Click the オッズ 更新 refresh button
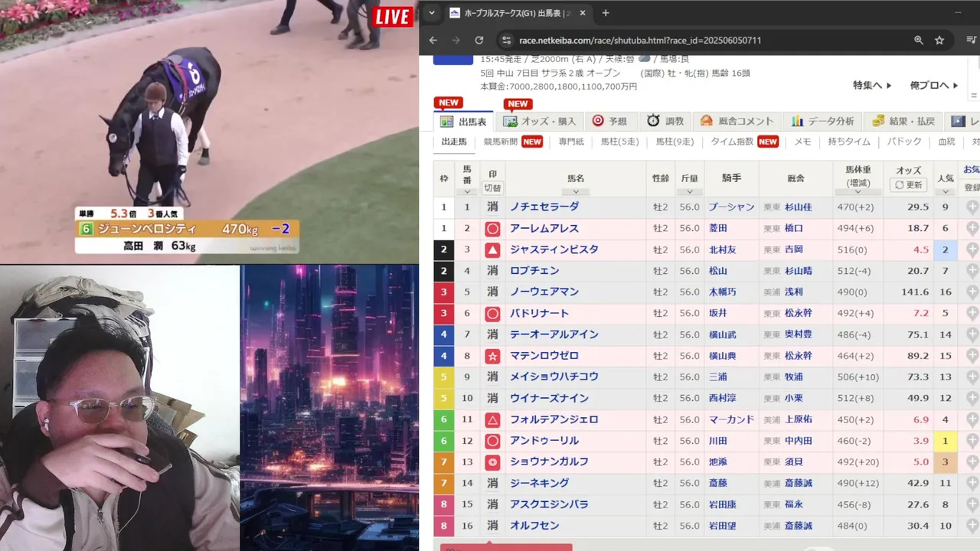 (x=909, y=185)
